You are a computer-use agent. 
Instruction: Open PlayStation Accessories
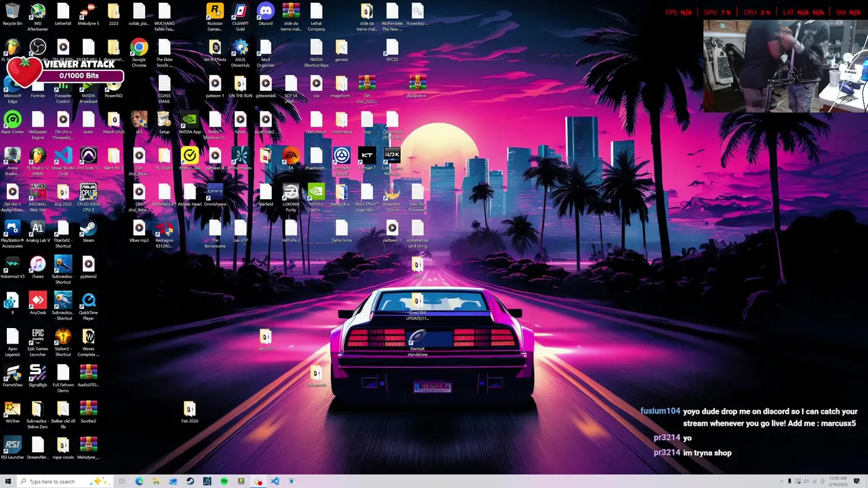[x=12, y=235]
